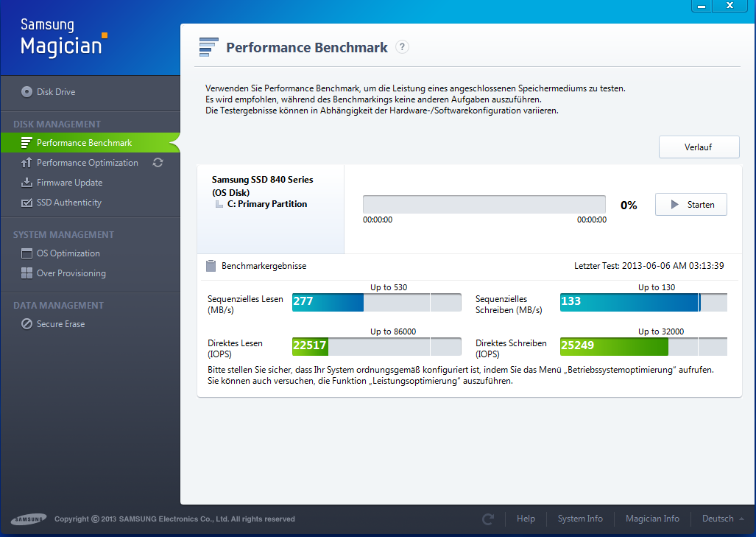Click the play triangle in Starten
Screen dimensions: 756x537
[674, 205]
